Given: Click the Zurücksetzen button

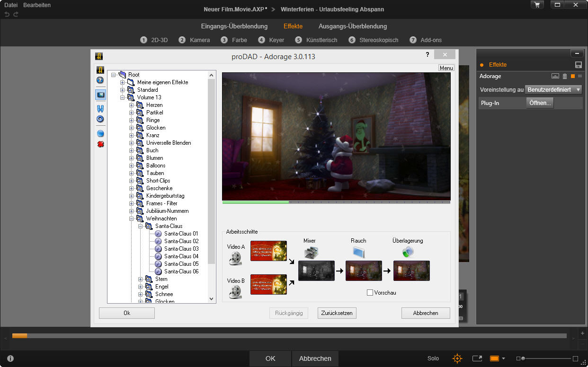Looking at the screenshot, I should tap(337, 313).
